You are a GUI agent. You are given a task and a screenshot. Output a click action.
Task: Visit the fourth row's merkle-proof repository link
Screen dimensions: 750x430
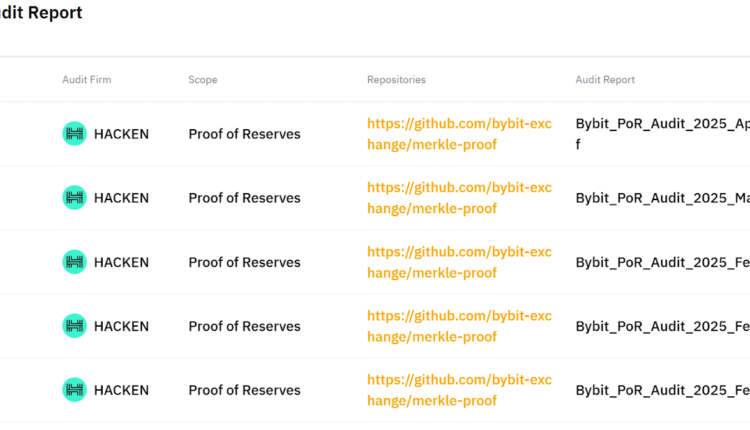pyautogui.click(x=458, y=326)
